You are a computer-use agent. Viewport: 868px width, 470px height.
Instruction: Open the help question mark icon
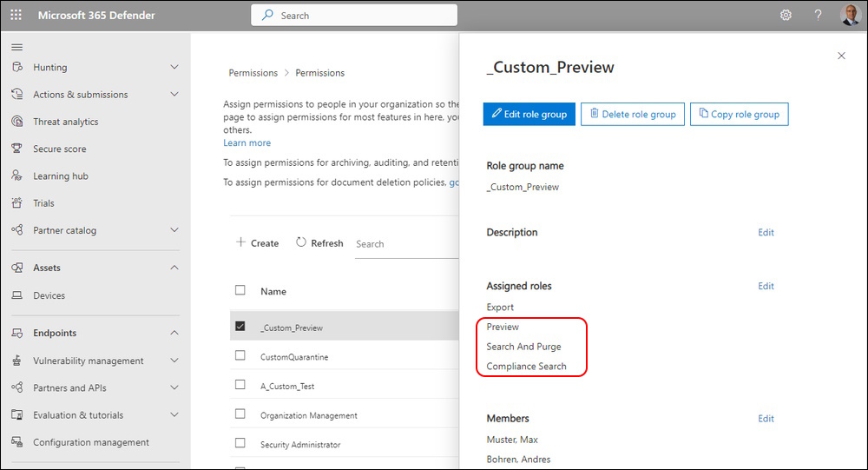click(818, 15)
